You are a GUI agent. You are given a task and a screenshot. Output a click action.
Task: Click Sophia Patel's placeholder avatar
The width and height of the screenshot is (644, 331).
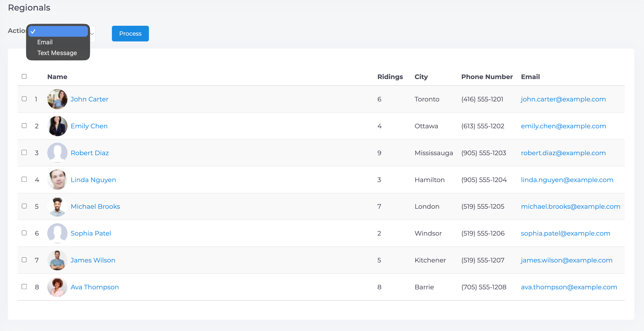click(57, 233)
